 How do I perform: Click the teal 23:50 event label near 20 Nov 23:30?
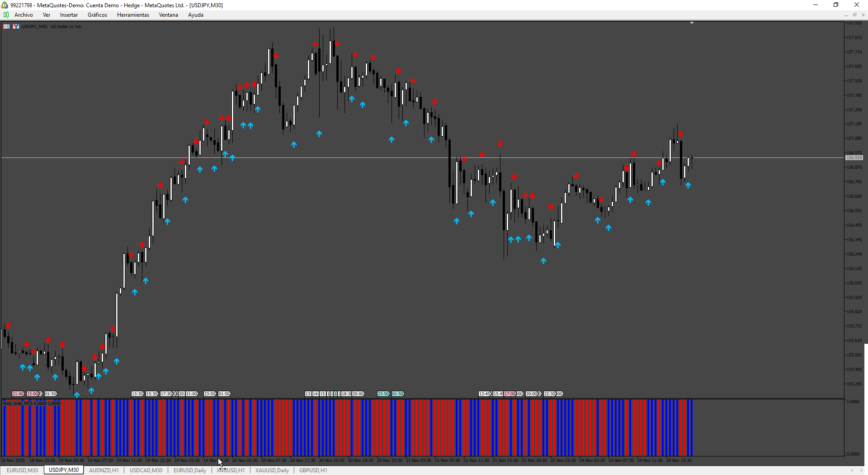tap(383, 394)
